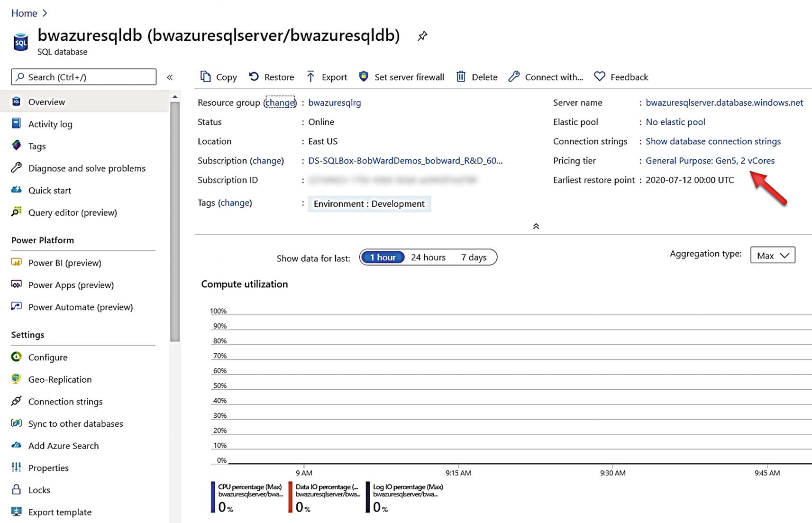
Task: Open General Purpose: Gen5, 2 vCores pricing tier
Action: click(710, 161)
